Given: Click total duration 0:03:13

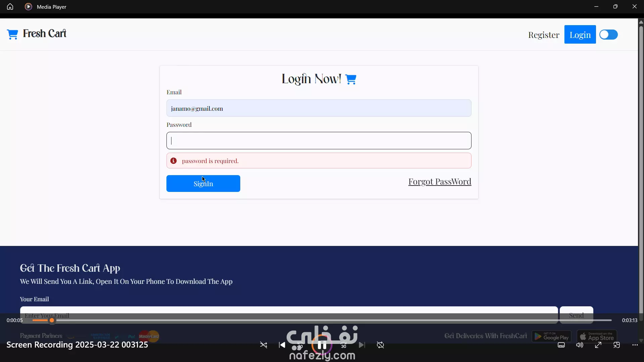Looking at the screenshot, I should coord(630,320).
